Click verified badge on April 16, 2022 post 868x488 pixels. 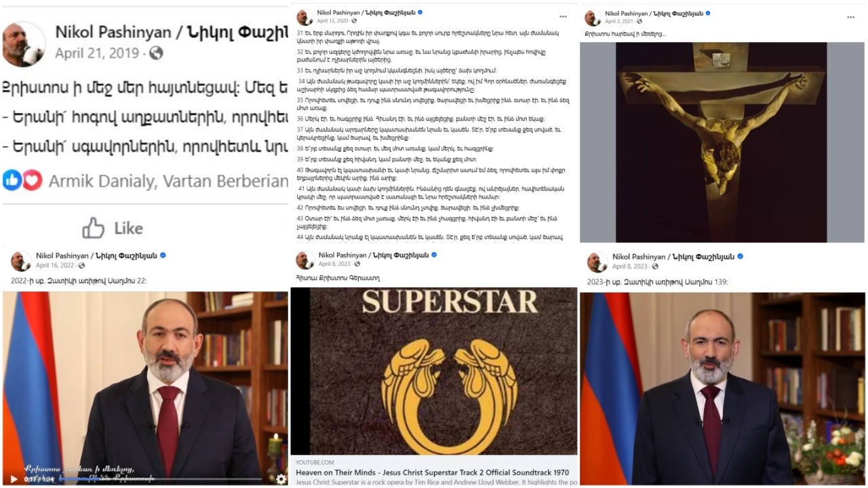click(x=163, y=256)
